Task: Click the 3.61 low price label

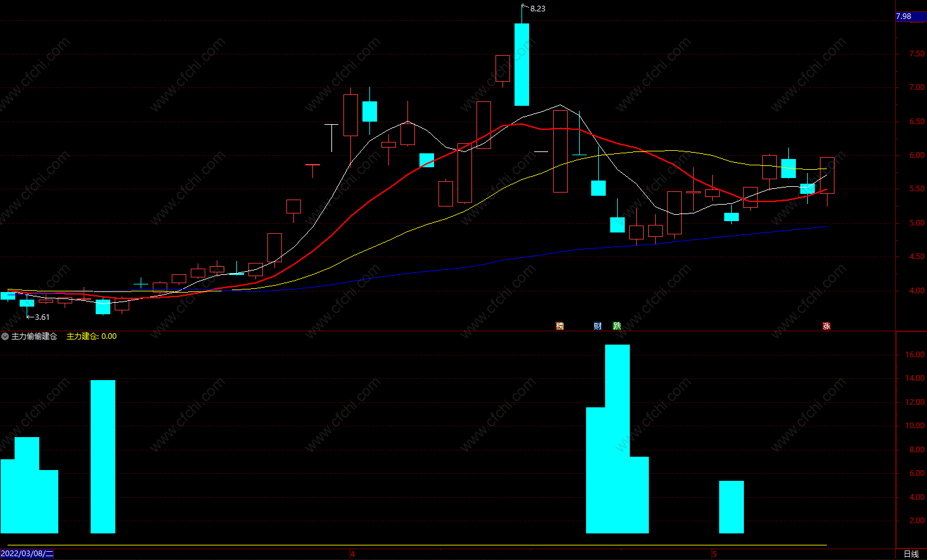Action: coord(42,317)
